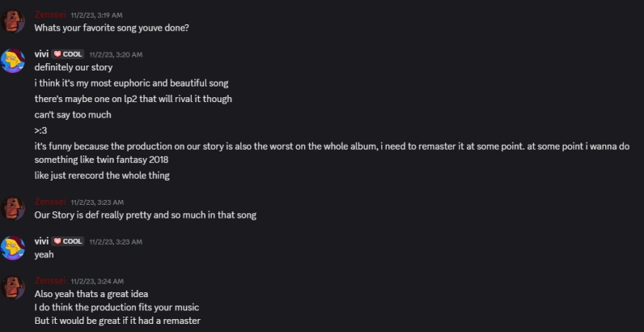Viewport: 644px width, 332px height.
Task: Click the ">:3" emoticon message
Action: [x=40, y=130]
